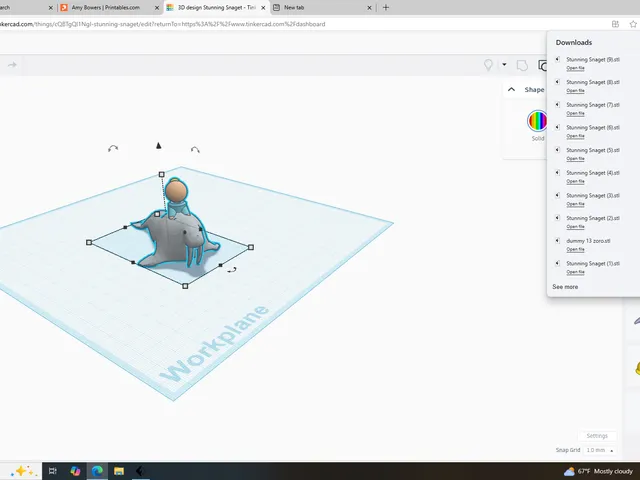Click the file icon beside Stunning Snaget (5).stl
The width and height of the screenshot is (640, 480).
(x=558, y=150)
